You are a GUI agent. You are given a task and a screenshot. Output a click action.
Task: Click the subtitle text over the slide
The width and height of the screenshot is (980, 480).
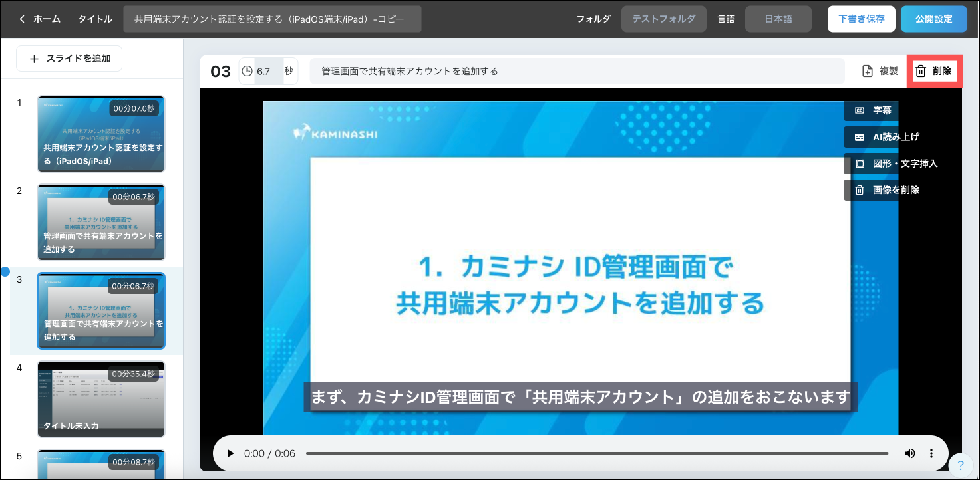tap(581, 397)
